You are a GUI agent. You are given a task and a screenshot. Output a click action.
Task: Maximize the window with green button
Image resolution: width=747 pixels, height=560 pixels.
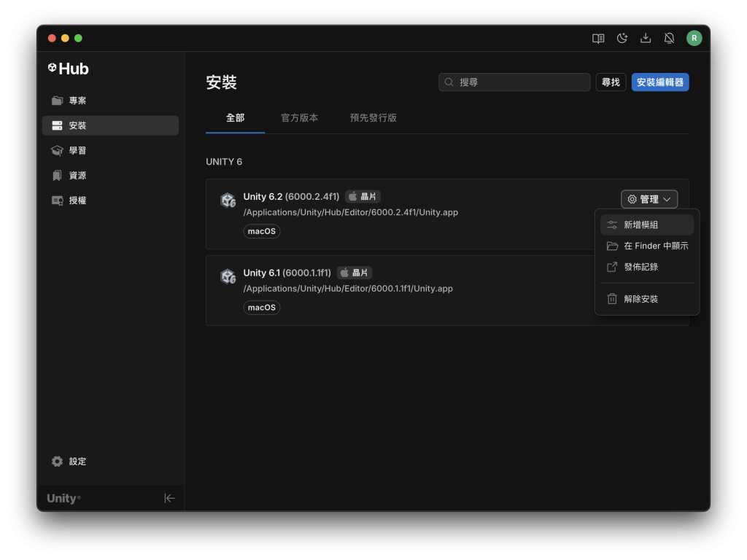tap(78, 38)
